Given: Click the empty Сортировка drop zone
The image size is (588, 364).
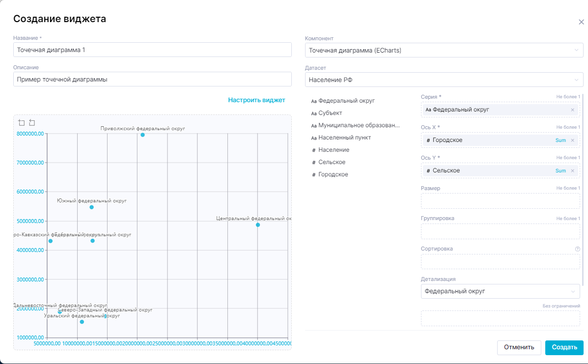Looking at the screenshot, I should (x=500, y=262).
